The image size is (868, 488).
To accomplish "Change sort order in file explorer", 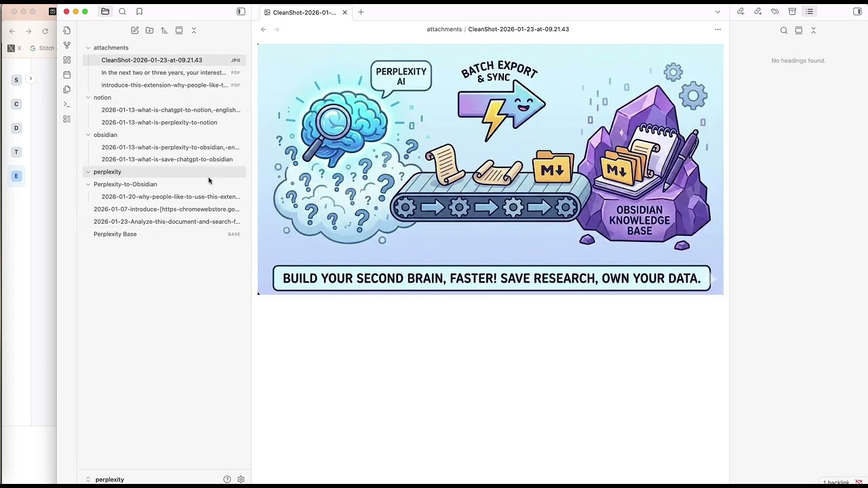I will click(x=164, y=30).
